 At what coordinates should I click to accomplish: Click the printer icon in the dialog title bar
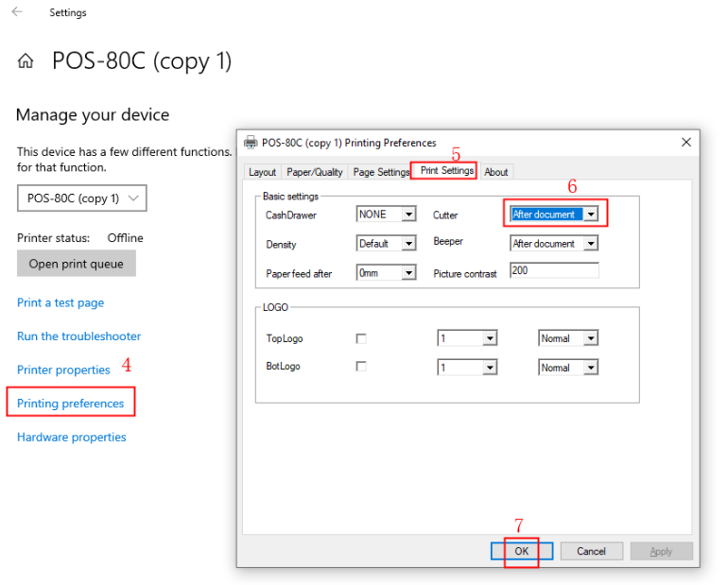tap(251, 143)
